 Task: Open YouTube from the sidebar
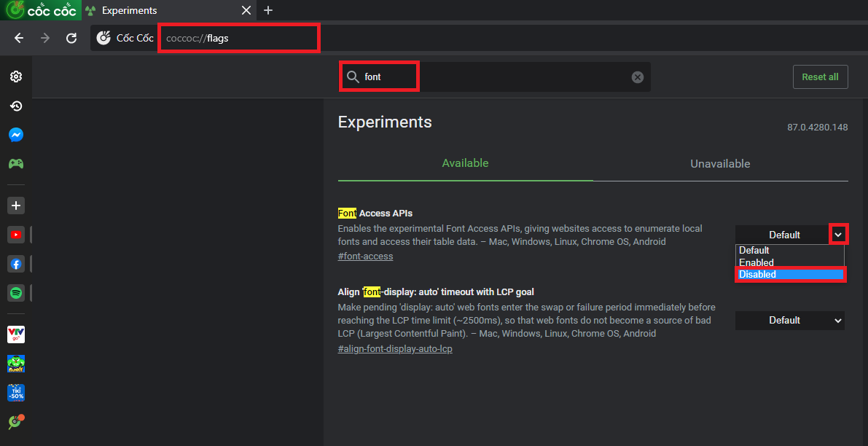16,235
